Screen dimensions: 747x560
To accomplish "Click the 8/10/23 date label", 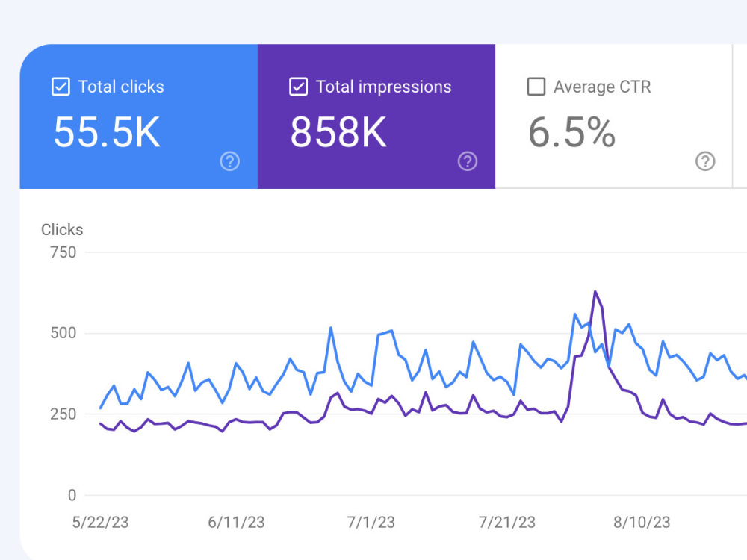I will pos(642,523).
